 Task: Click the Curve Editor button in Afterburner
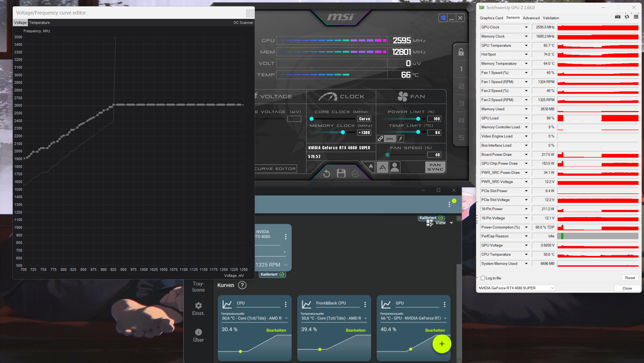point(276,169)
